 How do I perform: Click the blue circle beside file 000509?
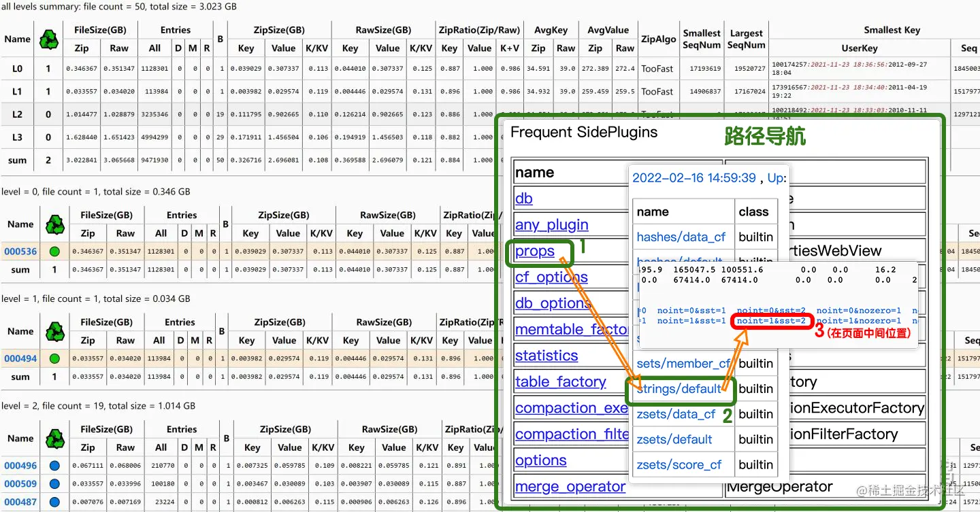(55, 484)
